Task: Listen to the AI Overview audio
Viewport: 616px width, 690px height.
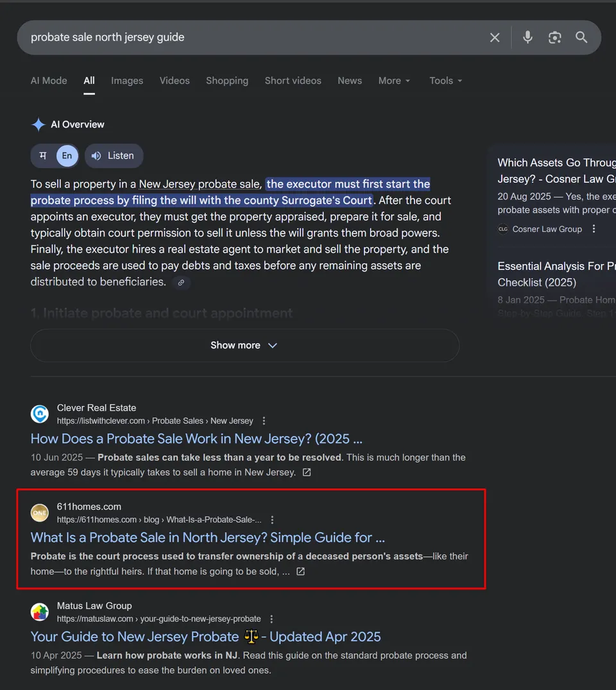Action: [114, 156]
